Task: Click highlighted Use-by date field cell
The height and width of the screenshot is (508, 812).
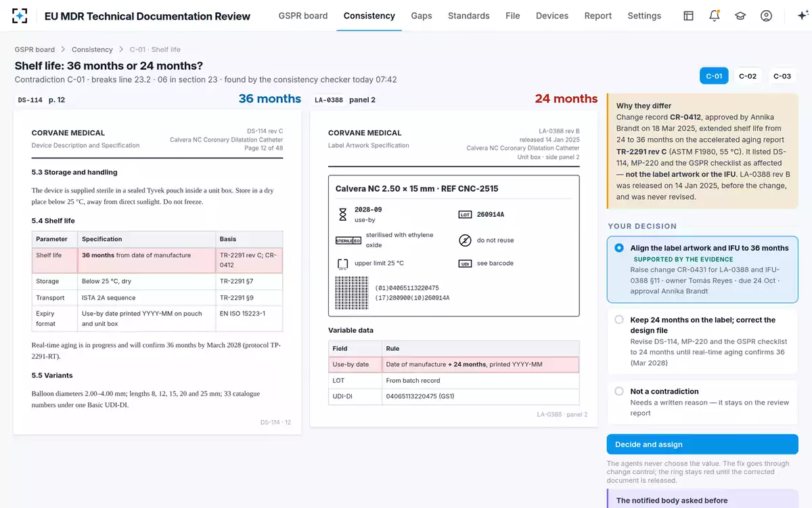Action: [355, 364]
